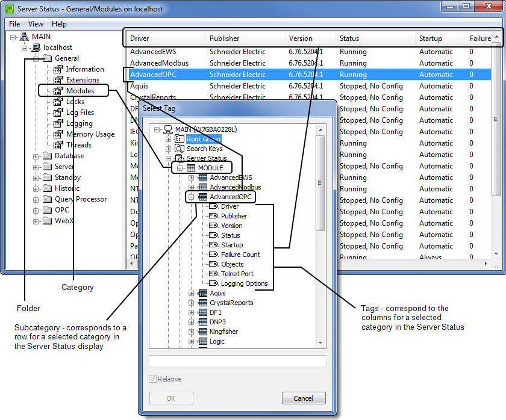Viewport: 506px width, 420px height.
Task: Expand the CrystalReports module node
Action: 192,303
